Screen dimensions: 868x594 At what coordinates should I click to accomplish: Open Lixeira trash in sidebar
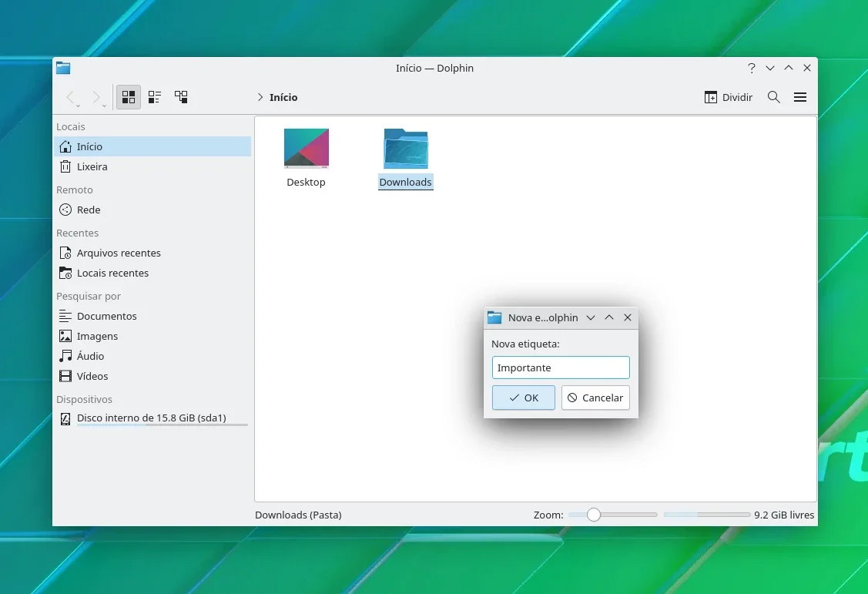coord(152,166)
